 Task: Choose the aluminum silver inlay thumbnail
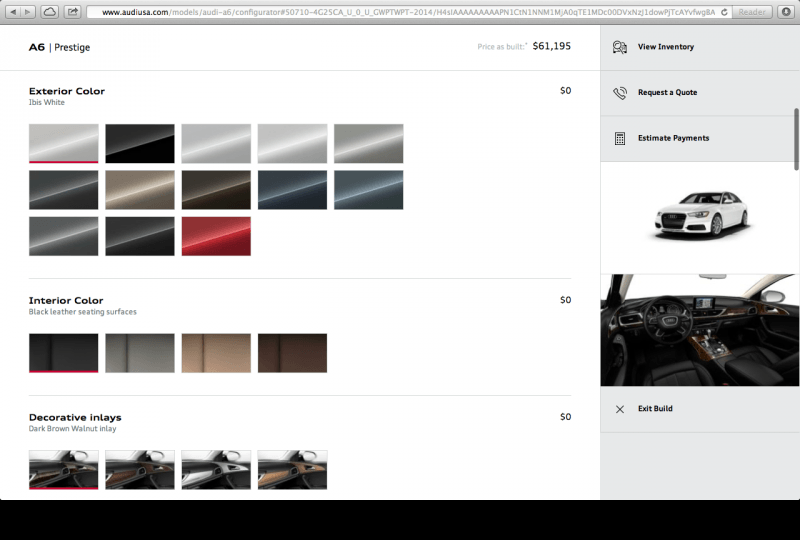click(216, 470)
